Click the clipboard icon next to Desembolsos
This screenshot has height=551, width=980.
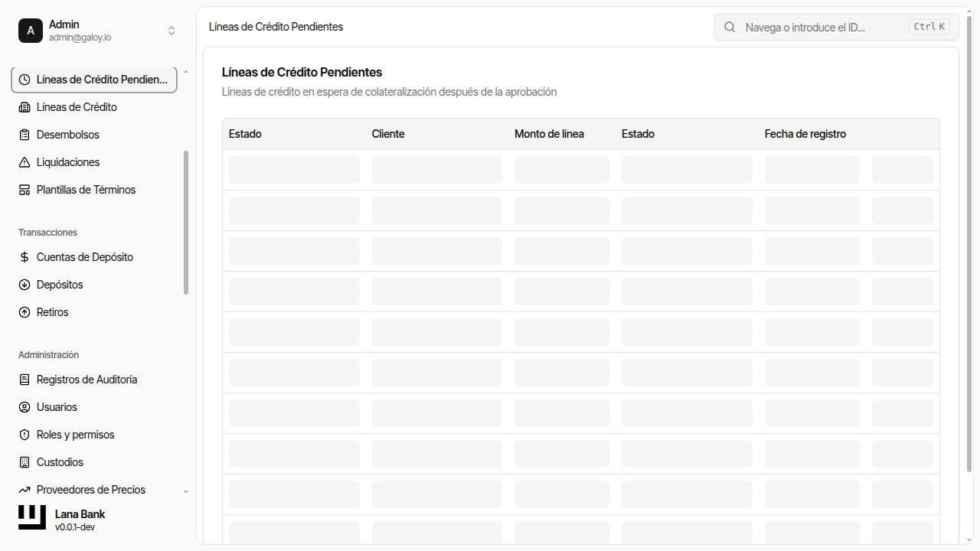[24, 135]
